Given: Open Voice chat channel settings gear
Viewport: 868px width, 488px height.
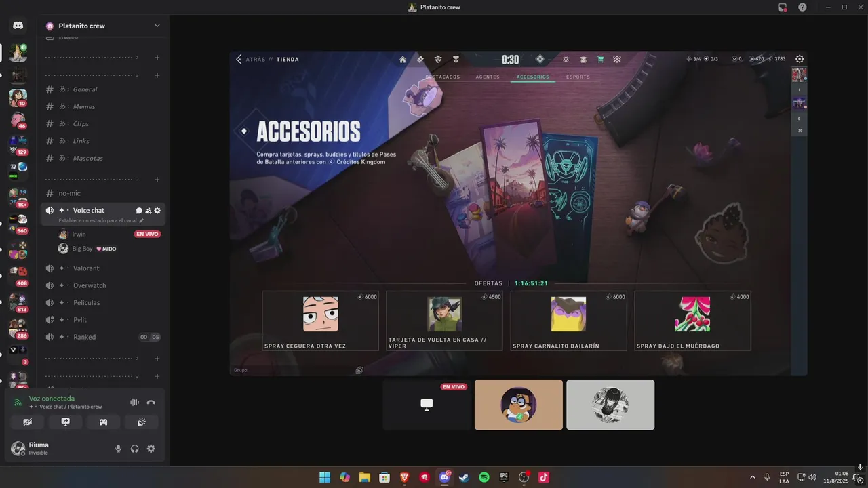Looking at the screenshot, I should (x=157, y=211).
